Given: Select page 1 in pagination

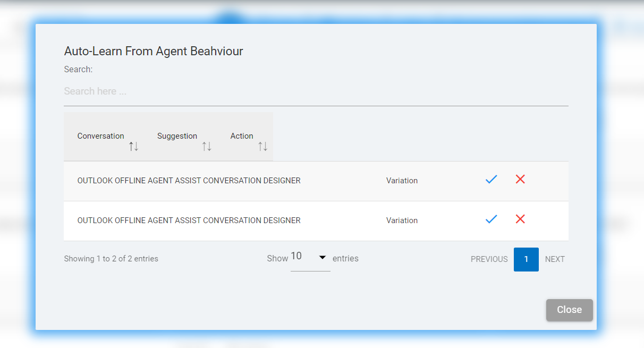Looking at the screenshot, I should (526, 259).
